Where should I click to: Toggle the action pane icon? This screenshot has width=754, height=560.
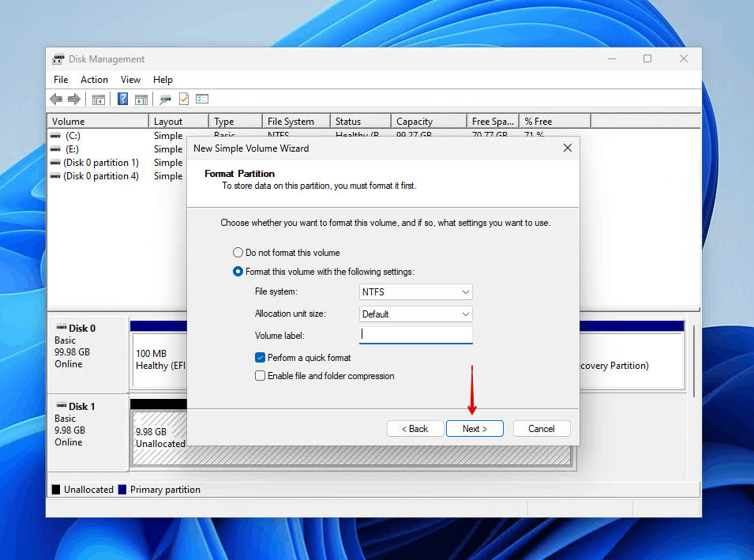coord(141,99)
